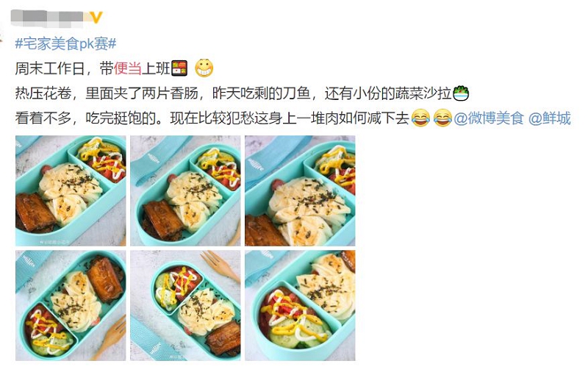588x375 pixels.
Task: Click the text 周末工作日 in the post
Action: (50, 68)
